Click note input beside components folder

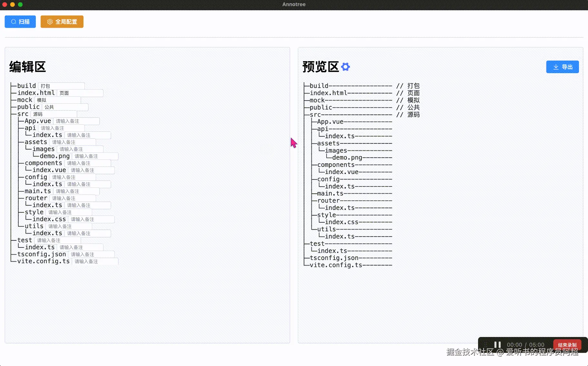coord(88,163)
